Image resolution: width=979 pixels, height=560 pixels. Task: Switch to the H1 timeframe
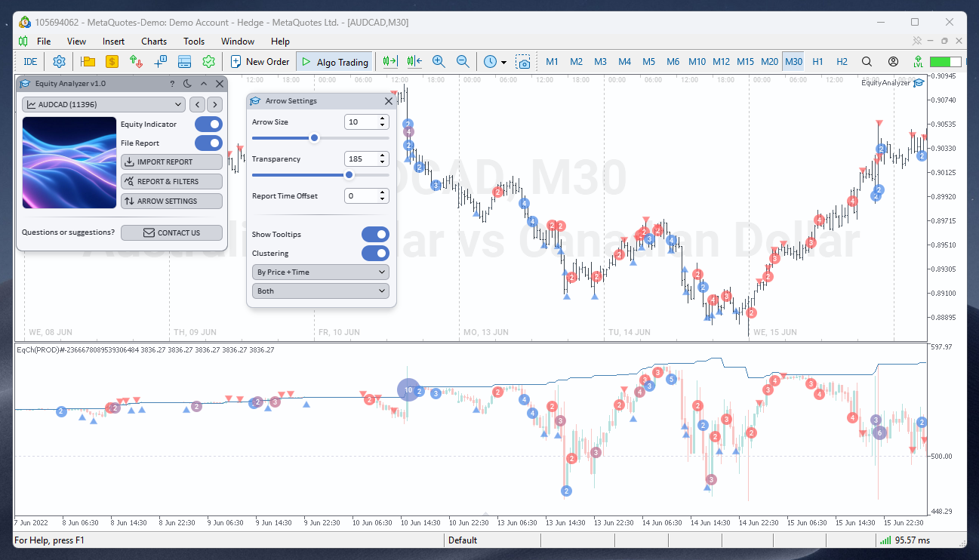tap(817, 62)
